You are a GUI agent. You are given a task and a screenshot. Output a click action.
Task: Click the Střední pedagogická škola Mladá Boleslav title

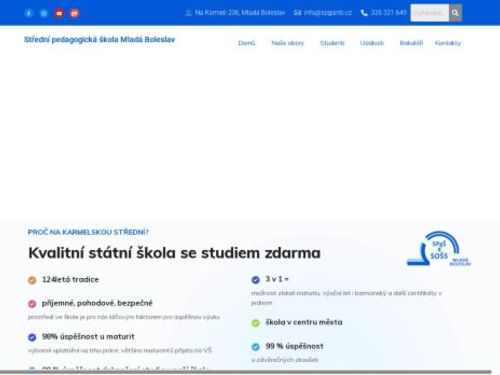[x=99, y=40]
